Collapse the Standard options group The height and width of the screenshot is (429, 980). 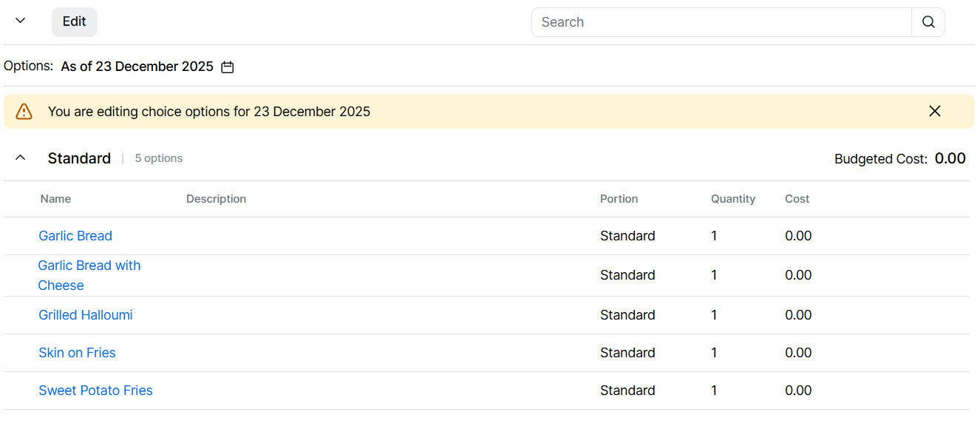pos(21,158)
